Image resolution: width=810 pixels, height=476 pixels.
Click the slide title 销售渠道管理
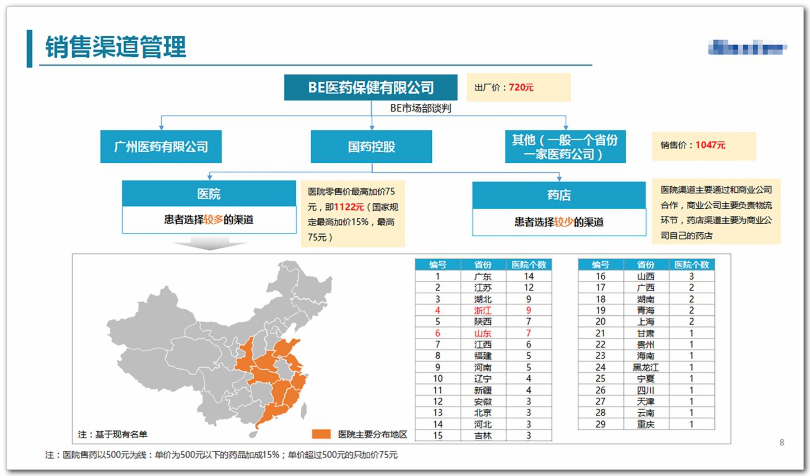[115, 47]
